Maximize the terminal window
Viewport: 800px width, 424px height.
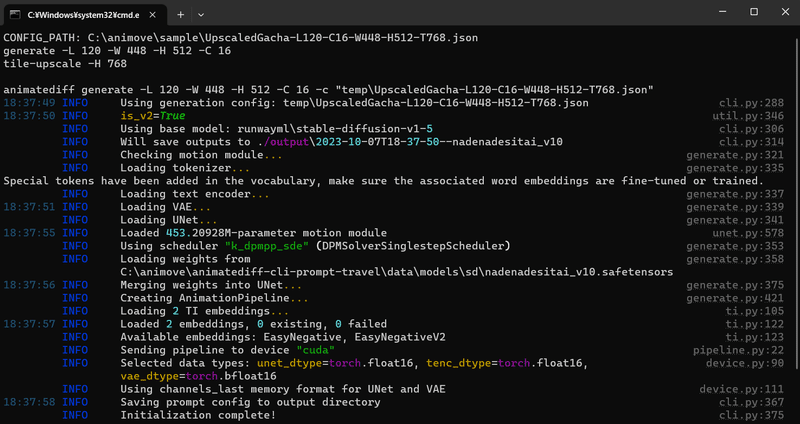click(754, 12)
